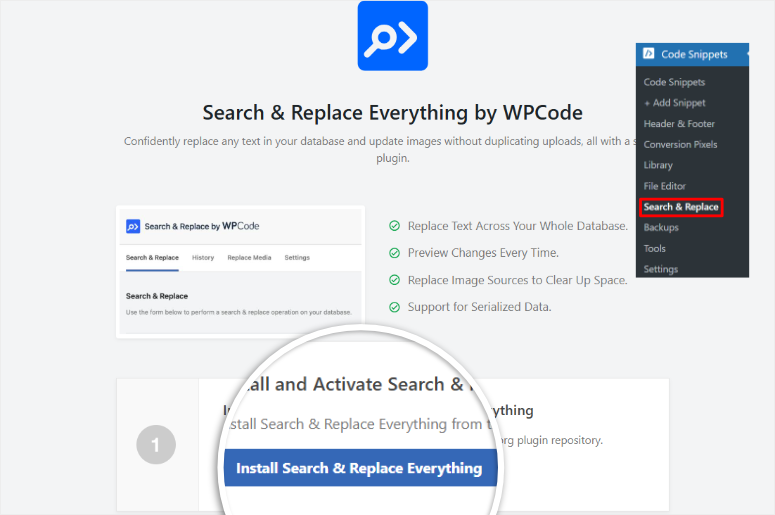
Task: Click the plugin screenshot preview thumbnail
Action: [240, 272]
